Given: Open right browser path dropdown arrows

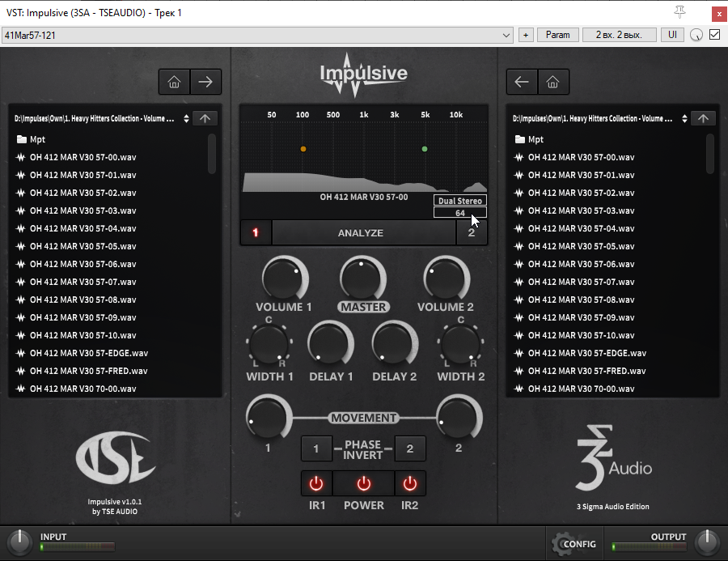Looking at the screenshot, I should pyautogui.click(x=684, y=118).
